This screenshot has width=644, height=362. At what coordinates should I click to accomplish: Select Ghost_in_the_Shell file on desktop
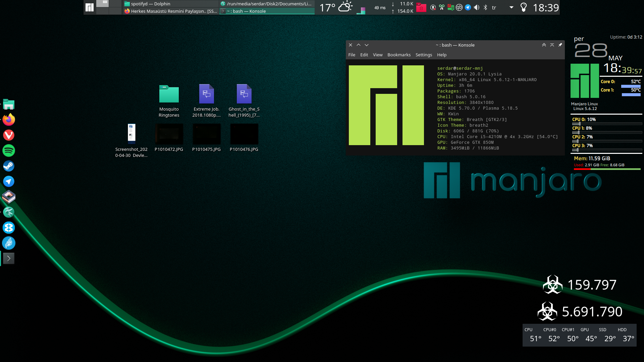244,101
